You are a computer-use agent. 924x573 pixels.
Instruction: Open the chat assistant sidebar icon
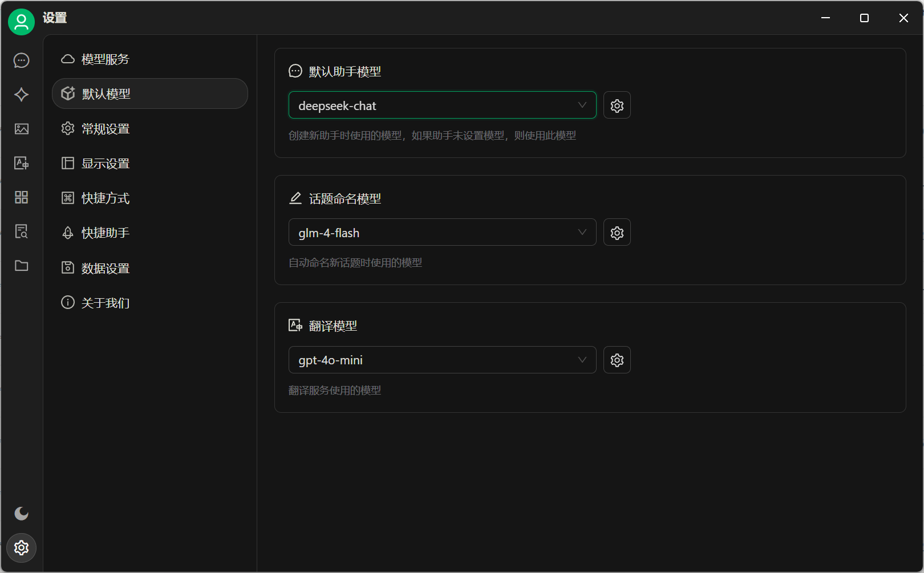22,60
